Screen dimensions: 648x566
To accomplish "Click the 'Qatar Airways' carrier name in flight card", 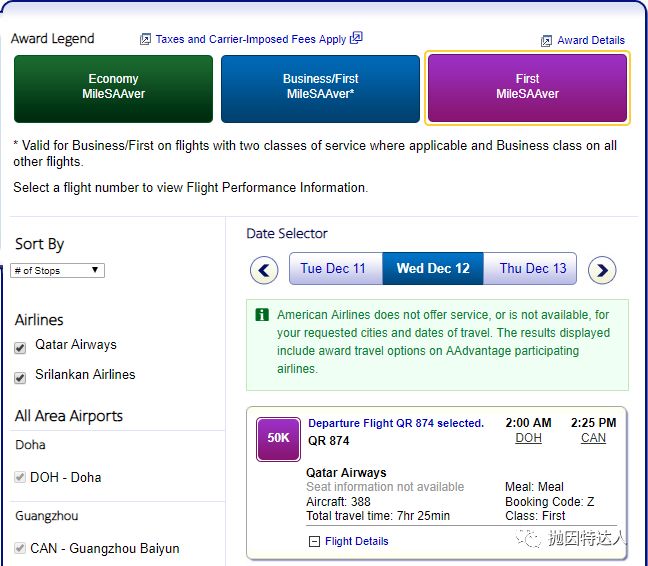I will 346,473.
